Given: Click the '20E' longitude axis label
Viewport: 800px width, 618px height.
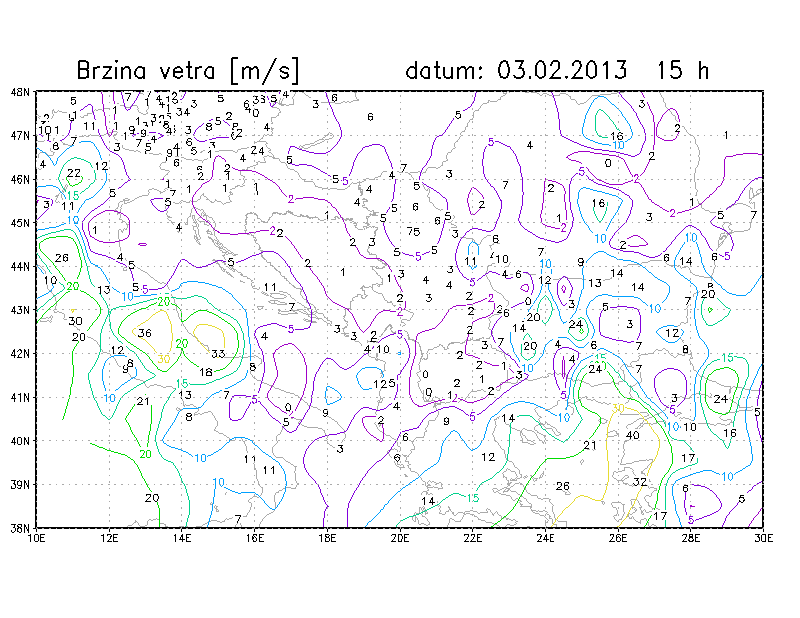Looking at the screenshot, I should 400,538.
